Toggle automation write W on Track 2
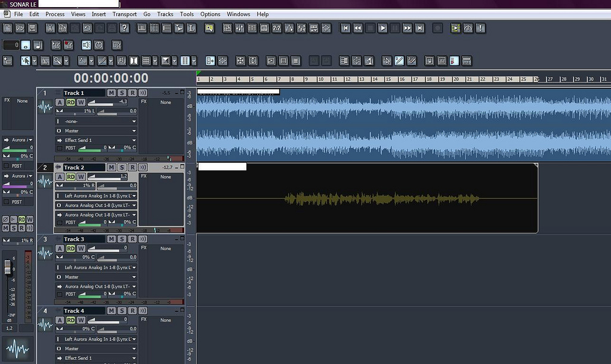 tap(81, 177)
